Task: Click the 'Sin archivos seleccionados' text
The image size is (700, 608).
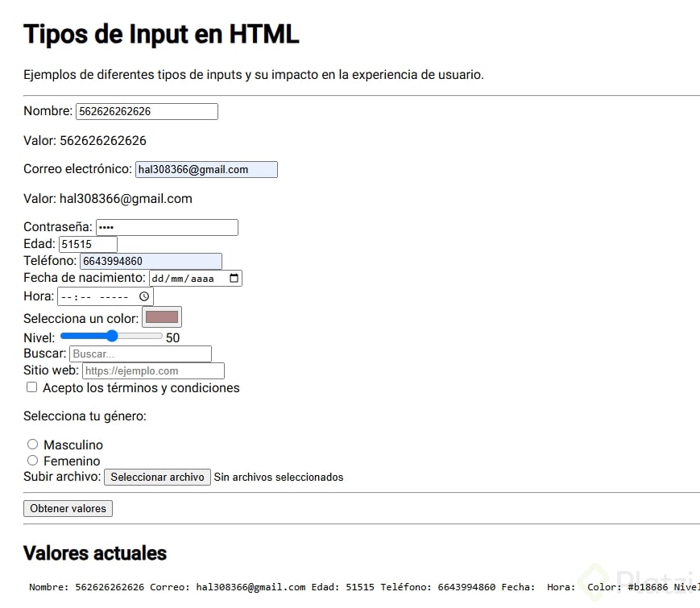Action: coord(279,478)
